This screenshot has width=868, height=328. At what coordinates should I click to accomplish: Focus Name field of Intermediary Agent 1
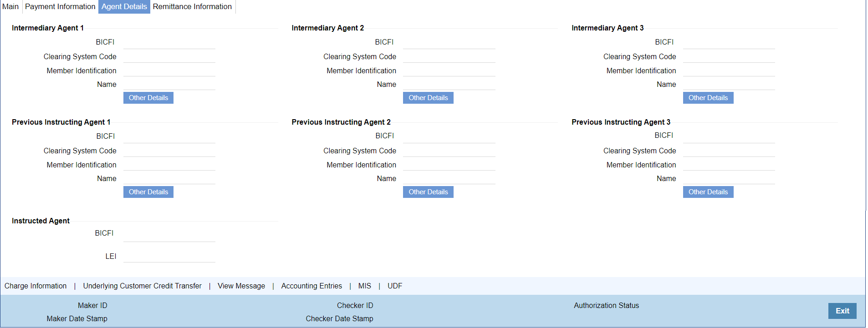pos(169,84)
